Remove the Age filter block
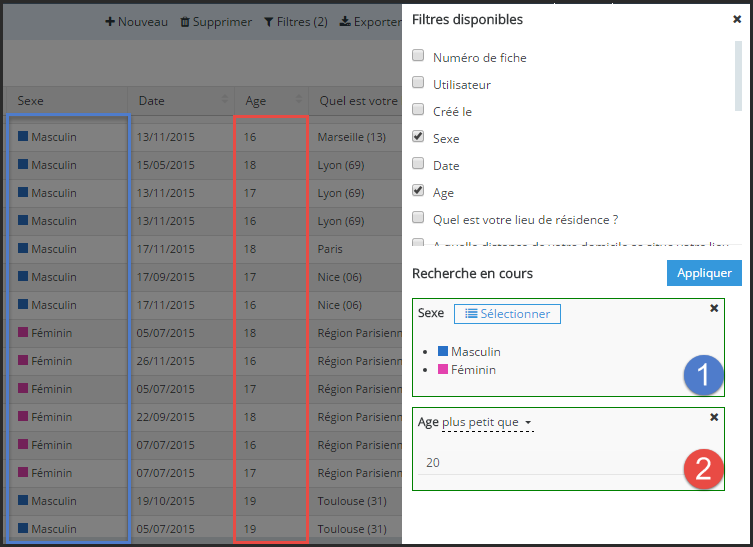Viewport: 753px width, 547px height. (714, 417)
